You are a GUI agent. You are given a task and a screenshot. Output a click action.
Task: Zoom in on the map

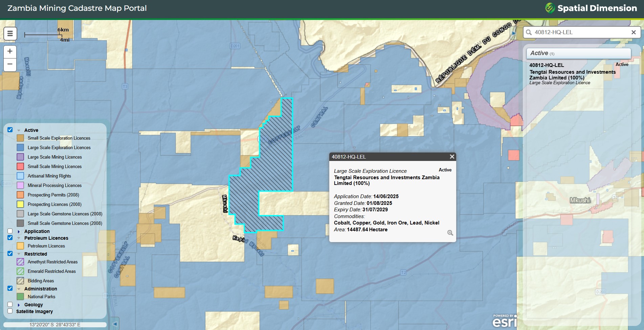(10, 51)
